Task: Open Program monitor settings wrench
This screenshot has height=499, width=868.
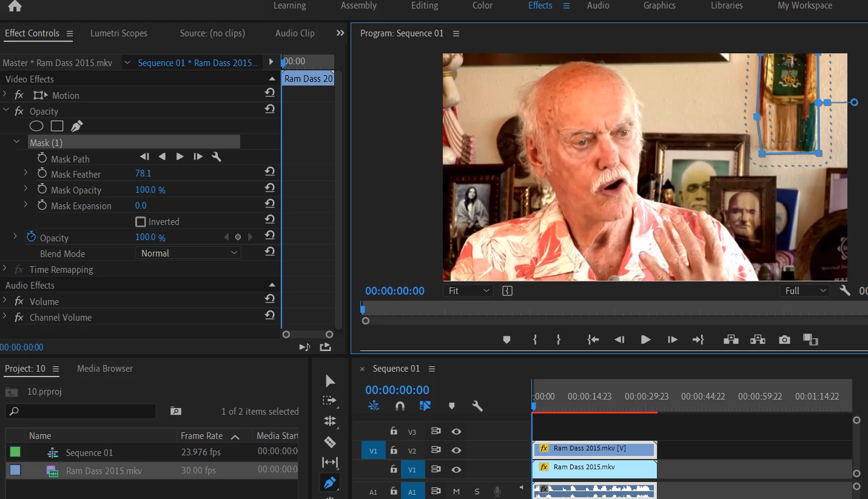Action: coord(845,290)
